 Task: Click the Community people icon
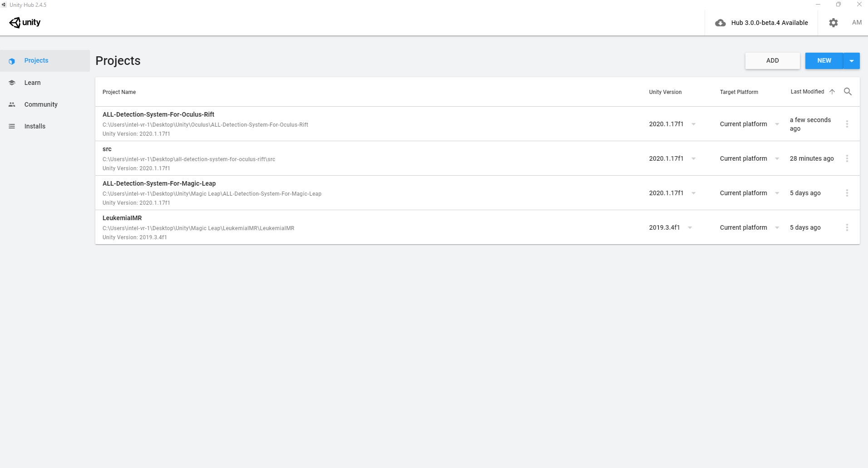click(x=12, y=104)
